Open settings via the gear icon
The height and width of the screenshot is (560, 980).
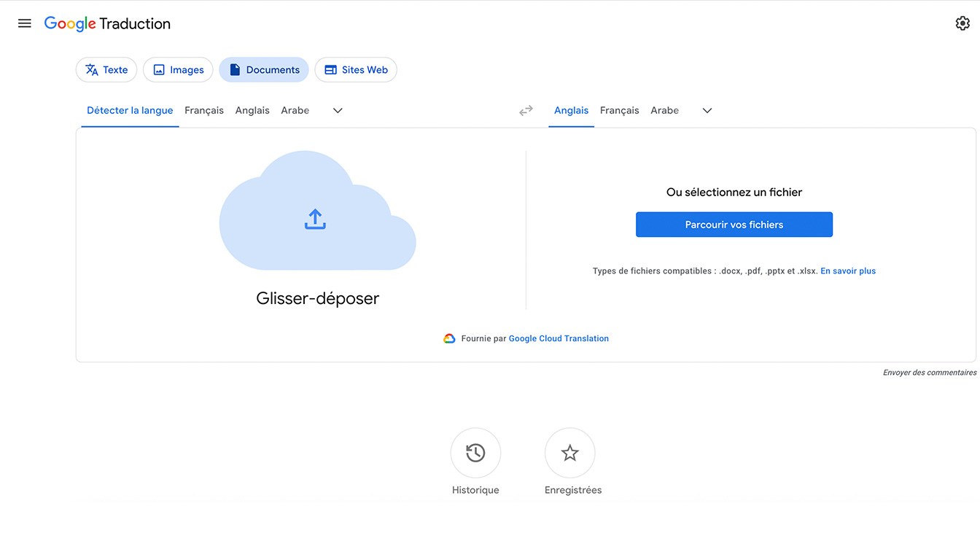point(962,23)
